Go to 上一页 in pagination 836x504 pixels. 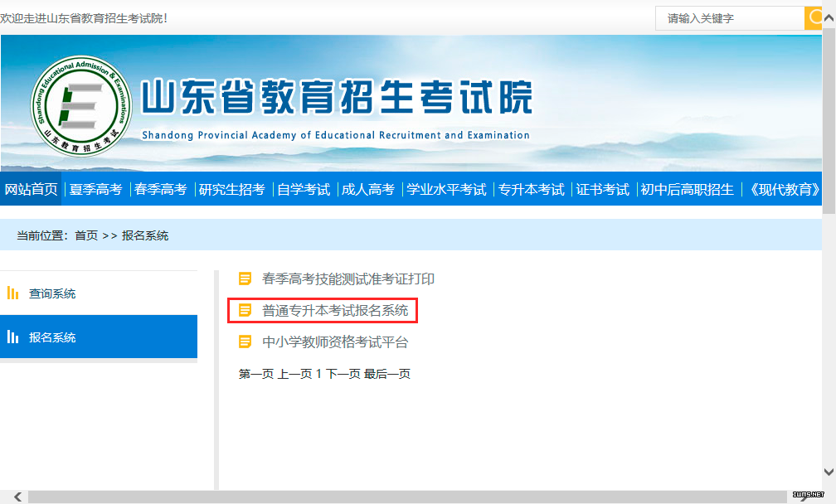[294, 374]
